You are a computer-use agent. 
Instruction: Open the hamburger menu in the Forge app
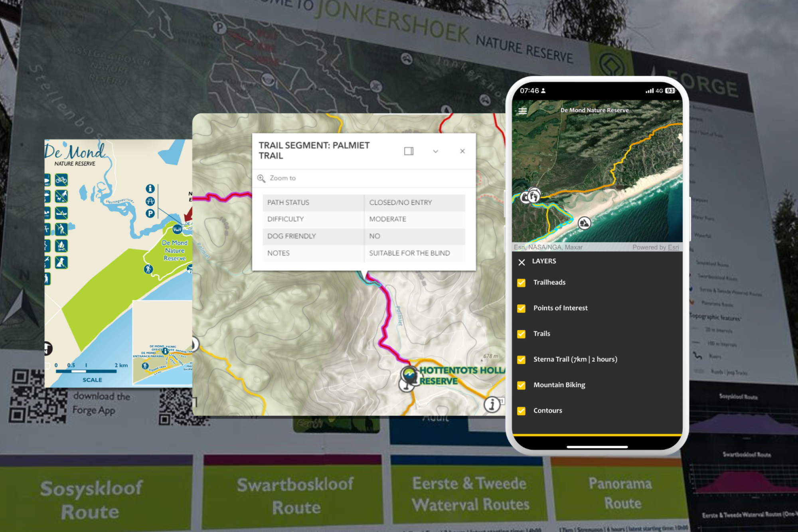[x=523, y=111]
